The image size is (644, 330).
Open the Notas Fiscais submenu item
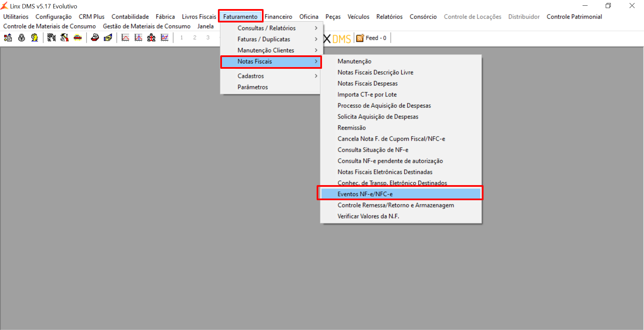pos(271,61)
